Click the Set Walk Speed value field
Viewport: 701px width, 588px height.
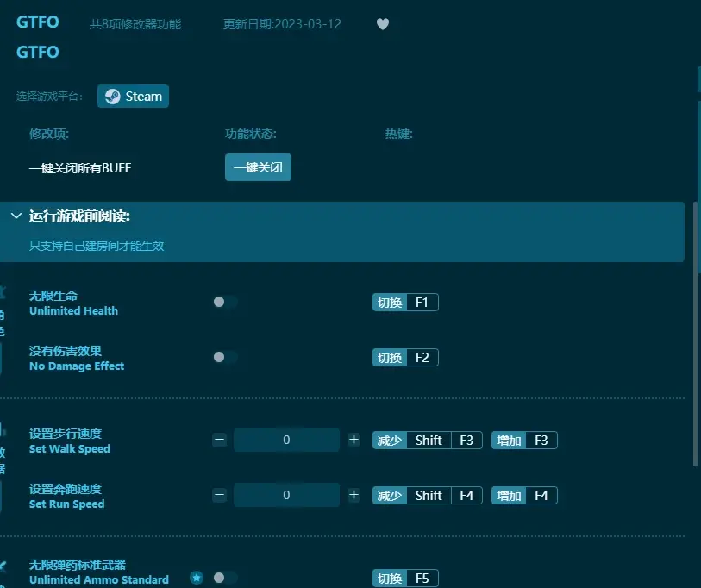point(286,440)
